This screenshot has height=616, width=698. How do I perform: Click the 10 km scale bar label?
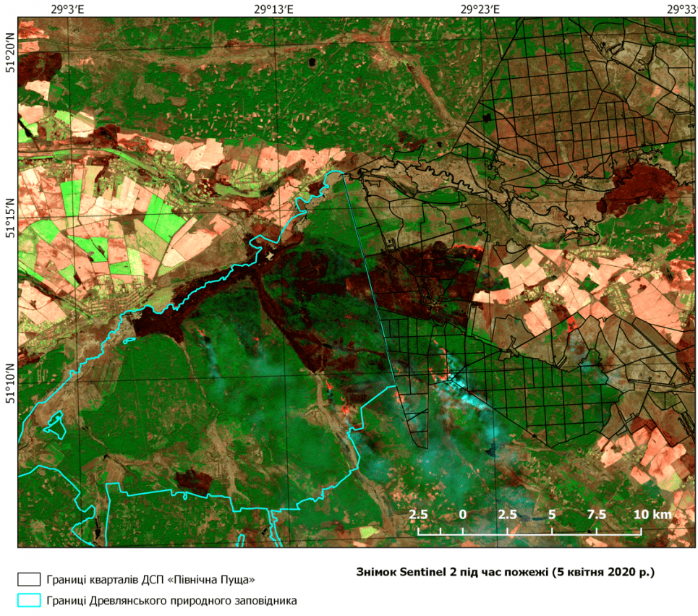click(652, 515)
